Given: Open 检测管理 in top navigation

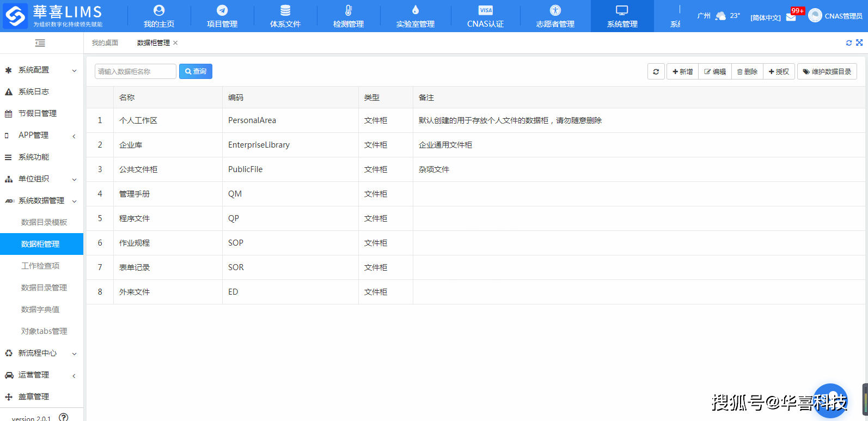Looking at the screenshot, I should 349,16.
